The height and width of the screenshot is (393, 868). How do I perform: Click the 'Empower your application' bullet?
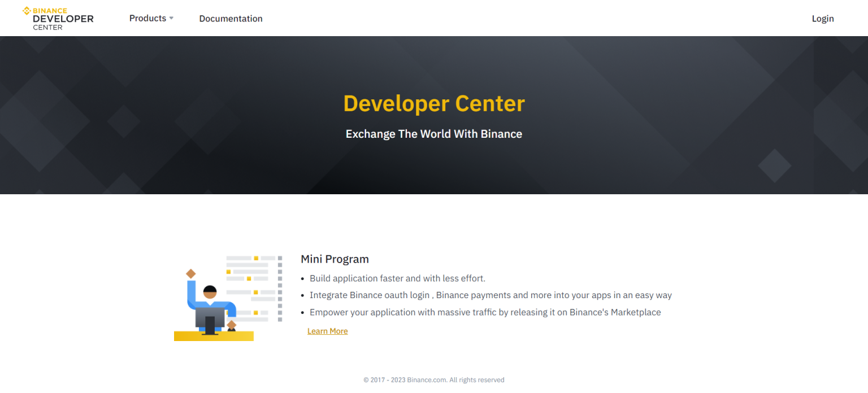[485, 312]
